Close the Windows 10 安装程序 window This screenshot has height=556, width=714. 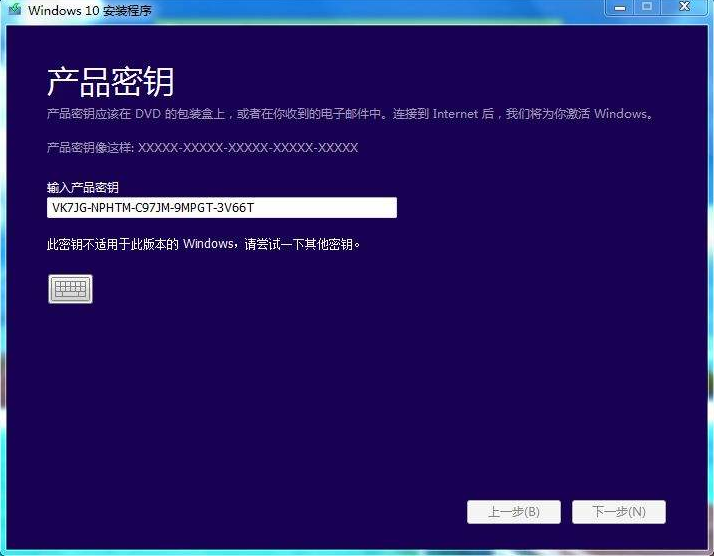coord(684,8)
